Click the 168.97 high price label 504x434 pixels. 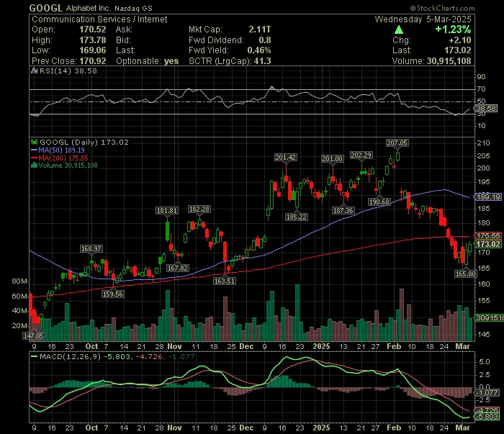click(x=91, y=248)
